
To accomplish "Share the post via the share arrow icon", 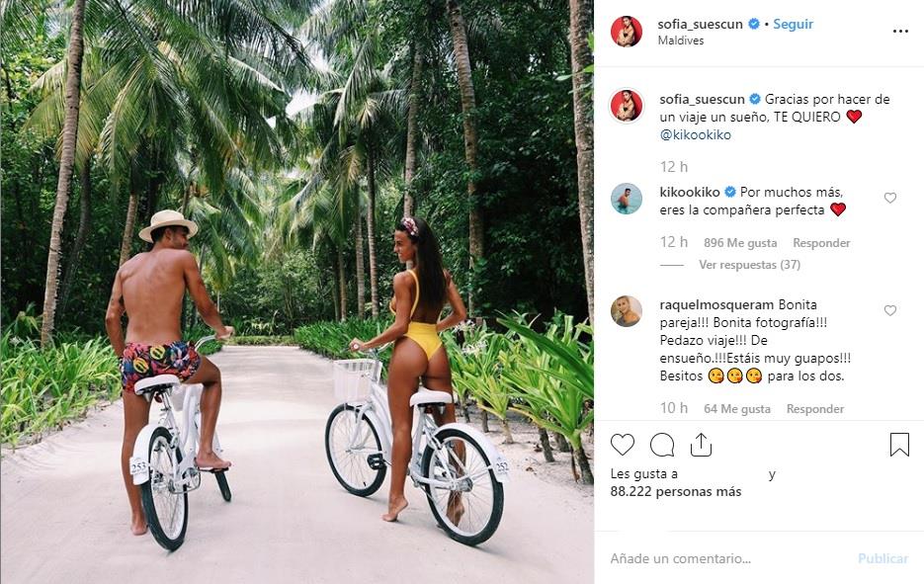I will click(x=702, y=446).
